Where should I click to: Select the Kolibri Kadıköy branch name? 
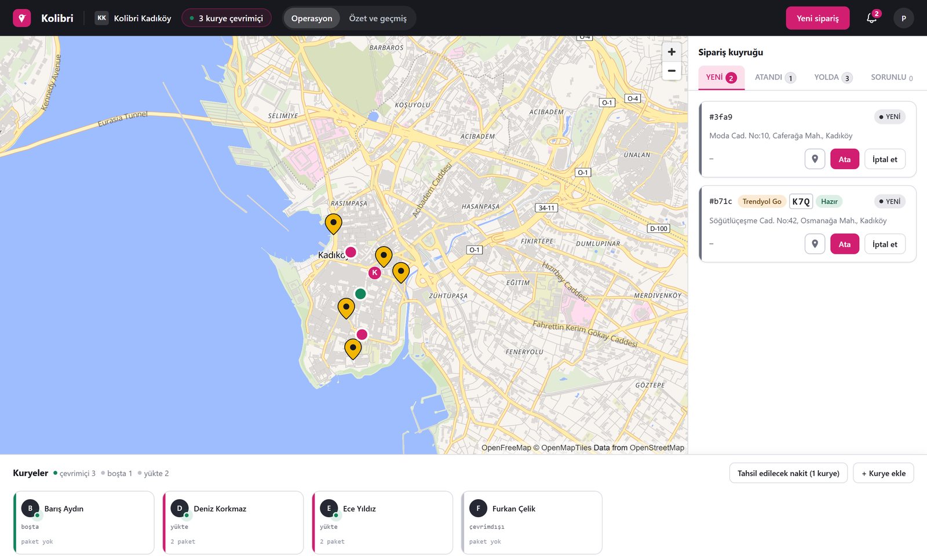point(143,18)
